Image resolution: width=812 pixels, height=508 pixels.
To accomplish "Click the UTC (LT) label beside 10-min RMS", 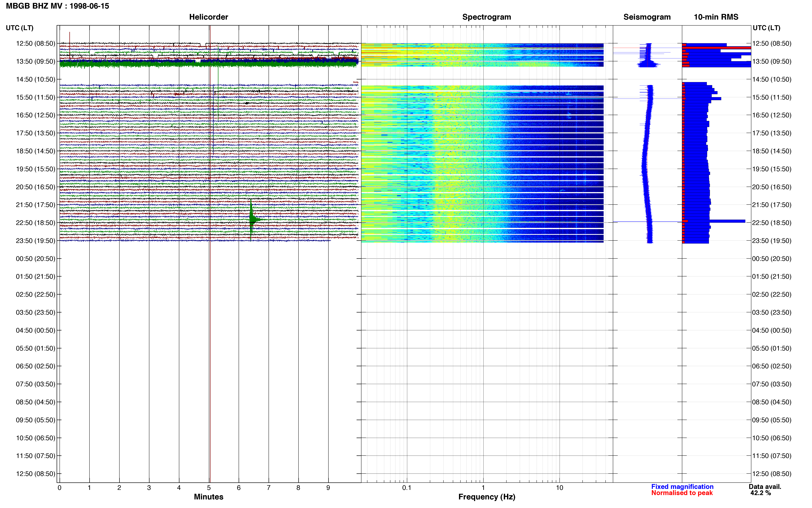I will pyautogui.click(x=766, y=28).
